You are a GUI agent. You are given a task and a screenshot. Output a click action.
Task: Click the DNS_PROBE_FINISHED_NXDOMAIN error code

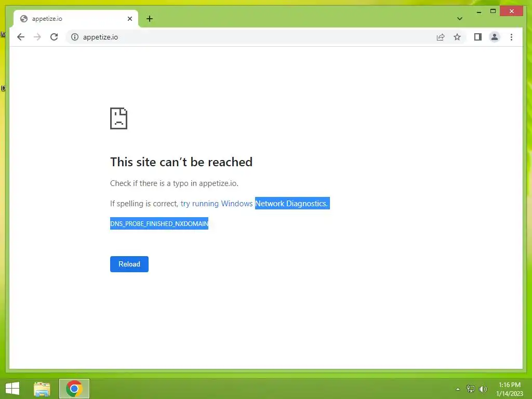tap(159, 223)
